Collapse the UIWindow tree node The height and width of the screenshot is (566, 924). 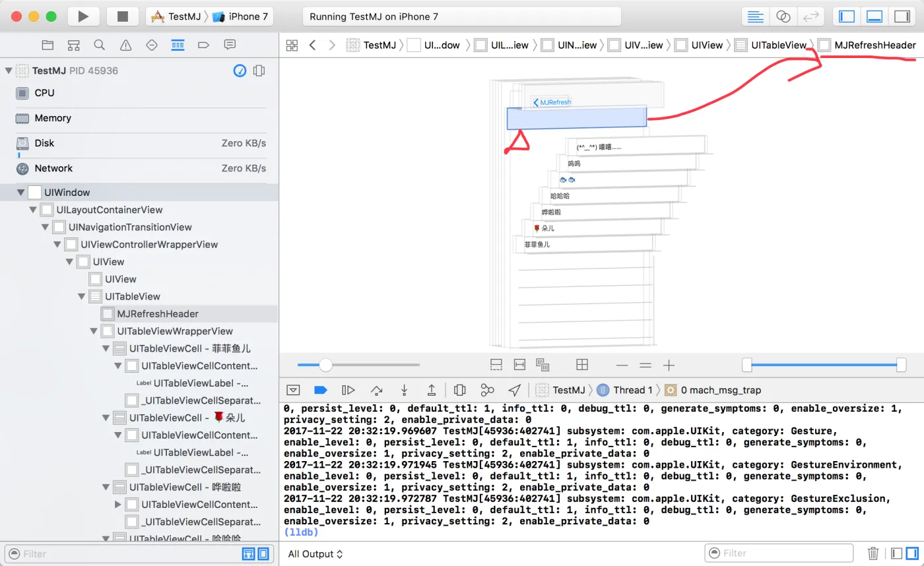pyautogui.click(x=20, y=193)
